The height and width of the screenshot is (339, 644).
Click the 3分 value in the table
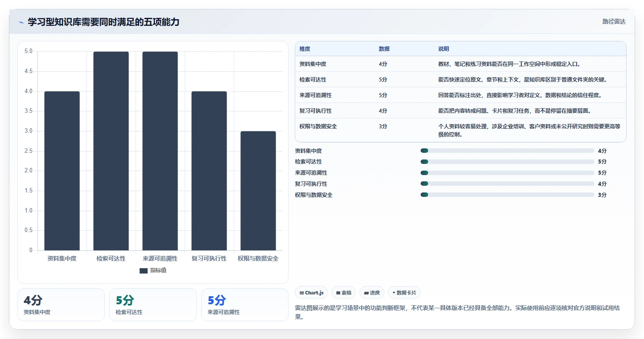pos(383,127)
